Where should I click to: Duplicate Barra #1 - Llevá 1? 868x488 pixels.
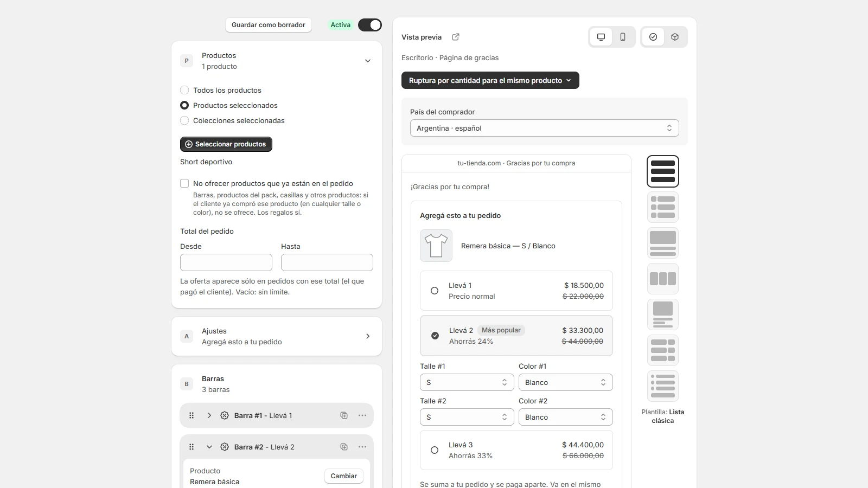tap(344, 415)
